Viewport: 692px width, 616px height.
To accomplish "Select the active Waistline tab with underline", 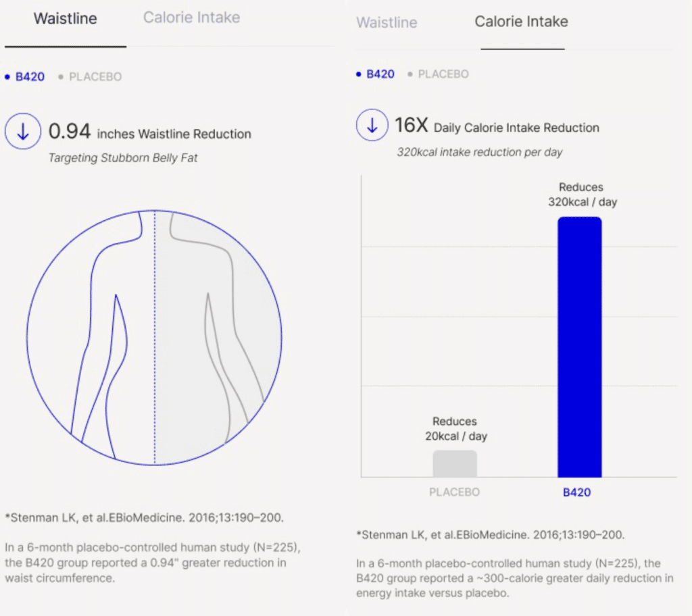I will pos(66,18).
